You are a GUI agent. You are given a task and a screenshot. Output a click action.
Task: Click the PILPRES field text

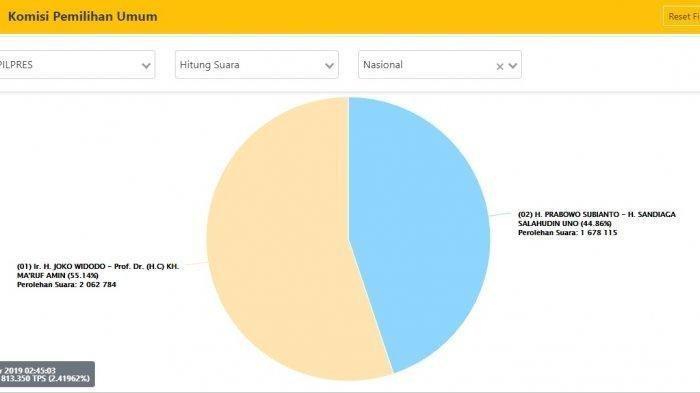pos(16,65)
